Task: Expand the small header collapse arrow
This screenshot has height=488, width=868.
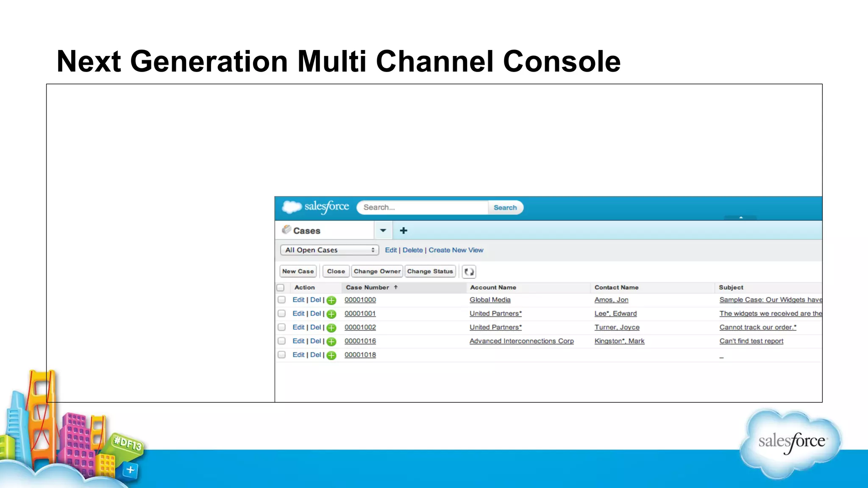Action: [x=741, y=217]
